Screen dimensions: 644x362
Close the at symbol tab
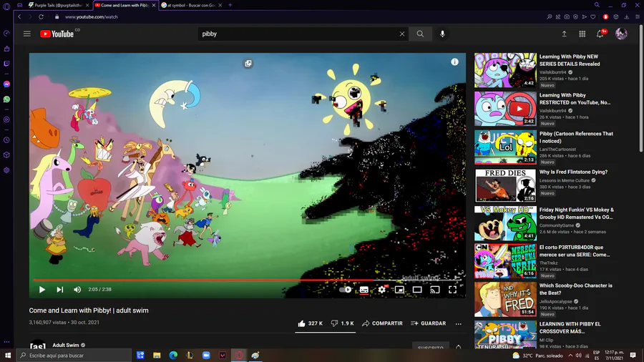(220, 5)
